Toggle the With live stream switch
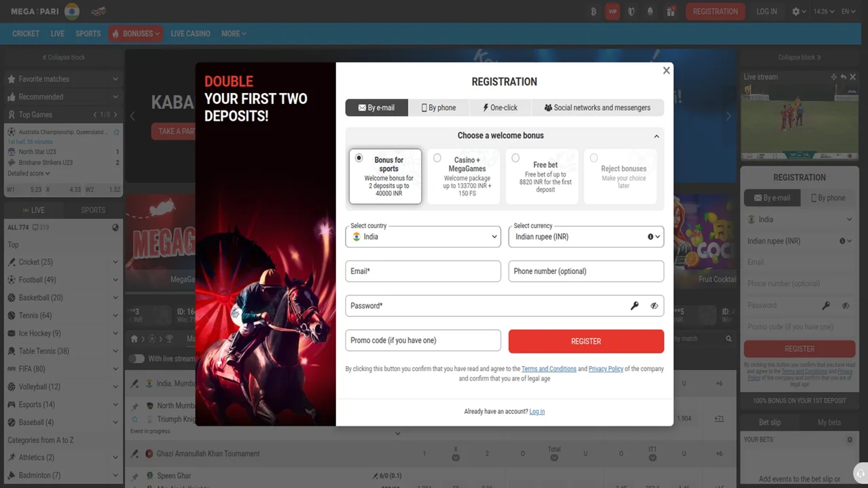 pyautogui.click(x=137, y=359)
